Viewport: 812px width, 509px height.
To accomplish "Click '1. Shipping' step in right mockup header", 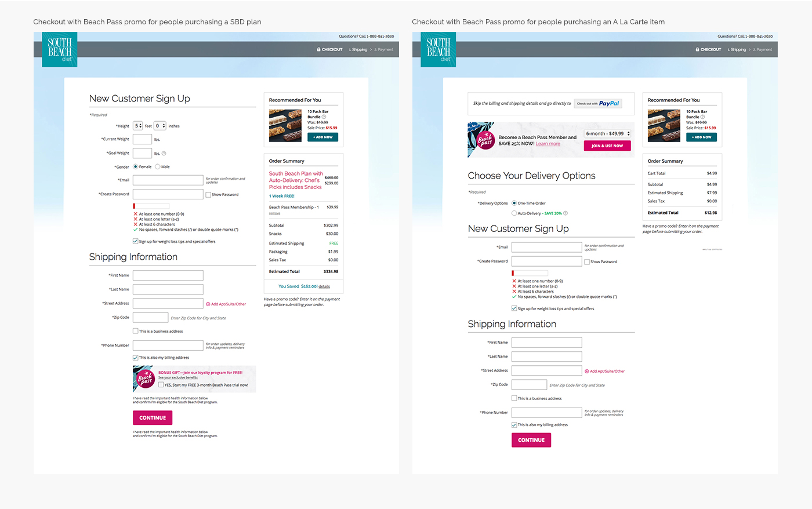I will [737, 49].
